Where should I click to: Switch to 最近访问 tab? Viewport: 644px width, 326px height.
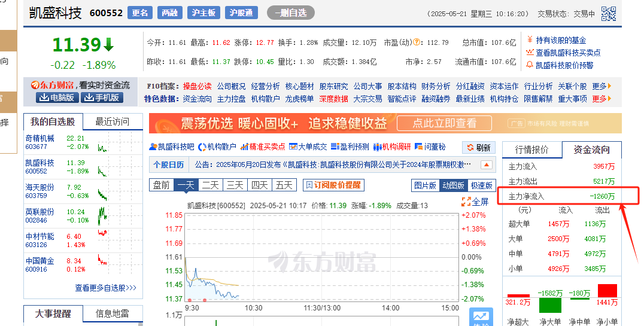113,121
